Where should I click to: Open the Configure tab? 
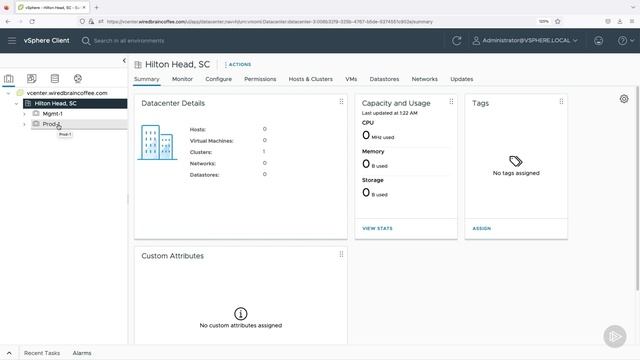(x=218, y=79)
